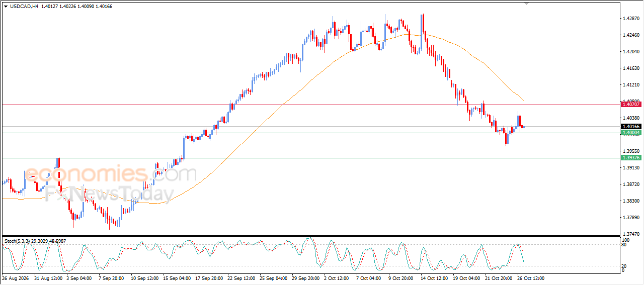Screen dimensions: 644x285
Task: Click the stochastic scale value 80
Action: point(625,245)
